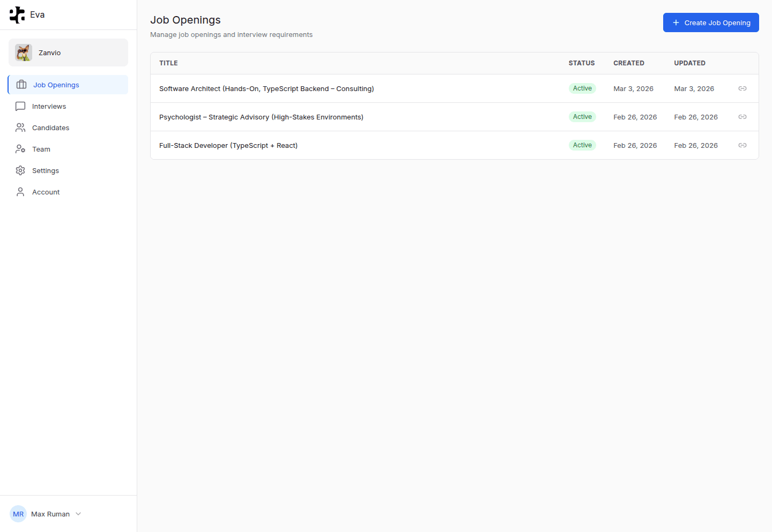Click the Candidates people icon
Screen dimensions: 772x532
(x=20, y=128)
